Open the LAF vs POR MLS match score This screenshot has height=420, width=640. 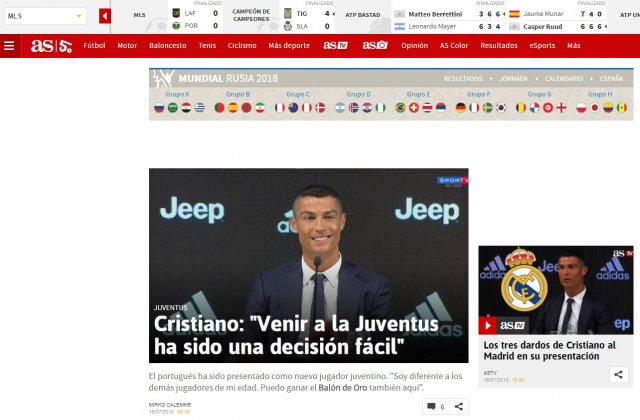(195, 19)
